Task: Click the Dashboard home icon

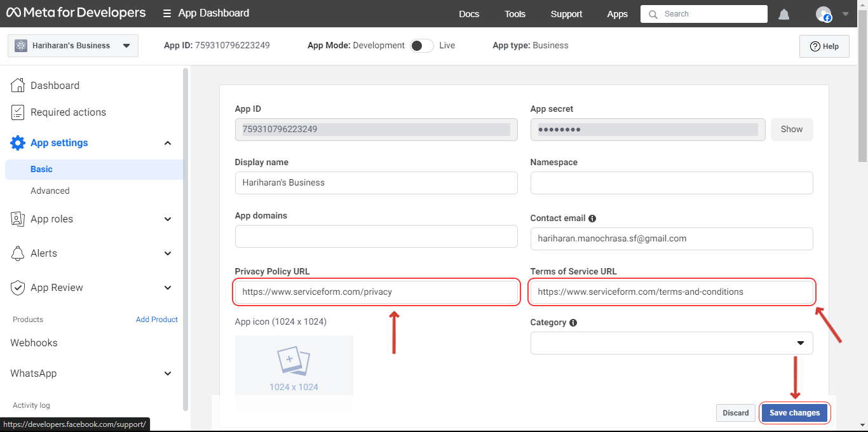Action: (18, 85)
